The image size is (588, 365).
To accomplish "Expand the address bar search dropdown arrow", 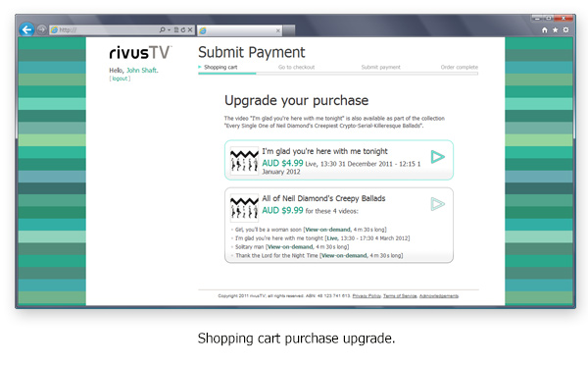I will click(170, 30).
